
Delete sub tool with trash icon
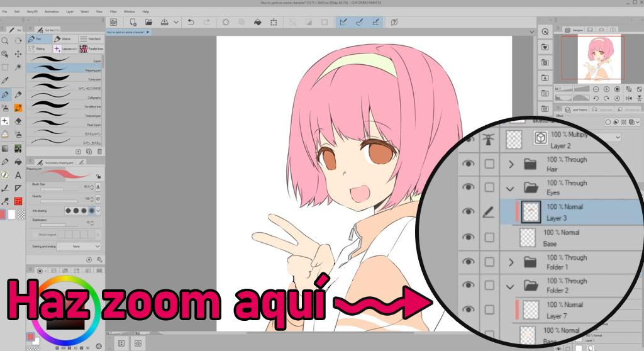(99, 152)
